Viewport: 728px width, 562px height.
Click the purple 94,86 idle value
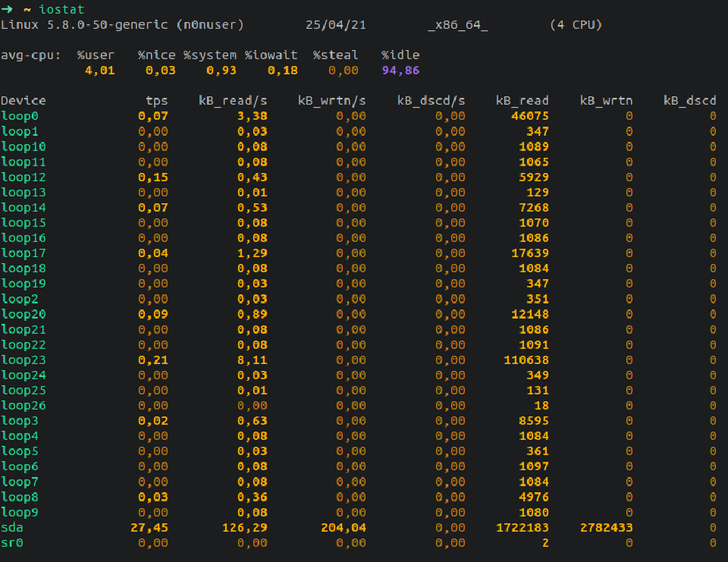400,71
